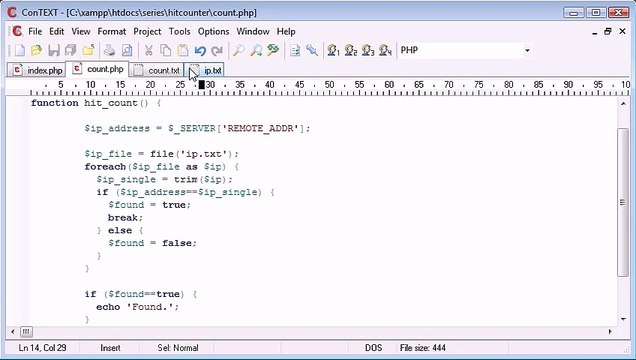Click the horizontal scrollbar thumb
The width and height of the screenshot is (636, 360).
coord(26,332)
